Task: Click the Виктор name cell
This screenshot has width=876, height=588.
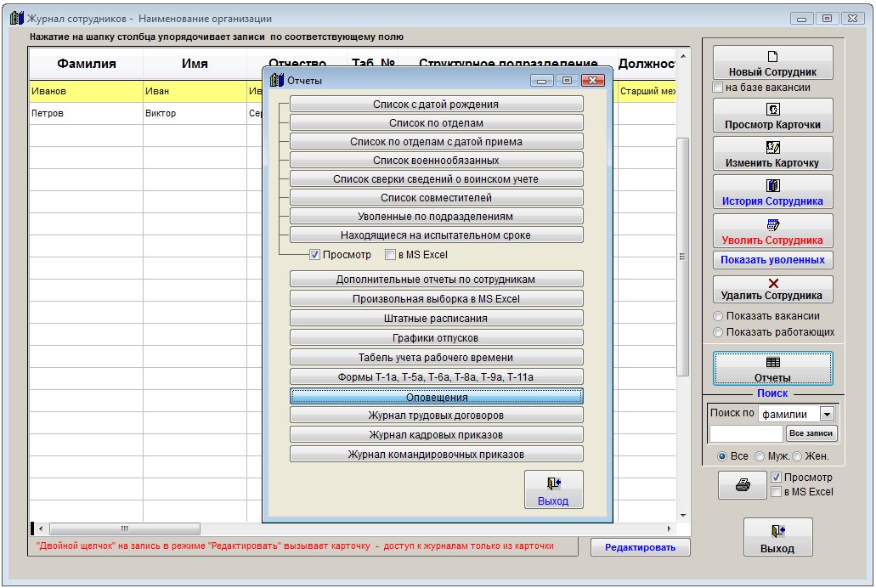Action: click(195, 113)
